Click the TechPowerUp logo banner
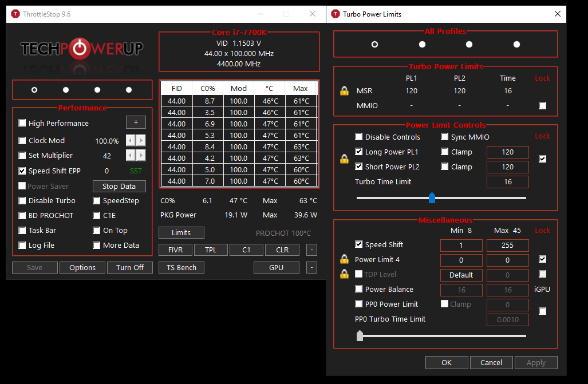The width and height of the screenshot is (588, 384). pos(82,49)
